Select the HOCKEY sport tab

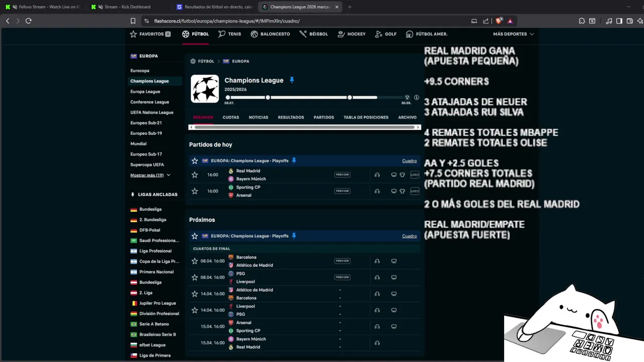coord(352,34)
